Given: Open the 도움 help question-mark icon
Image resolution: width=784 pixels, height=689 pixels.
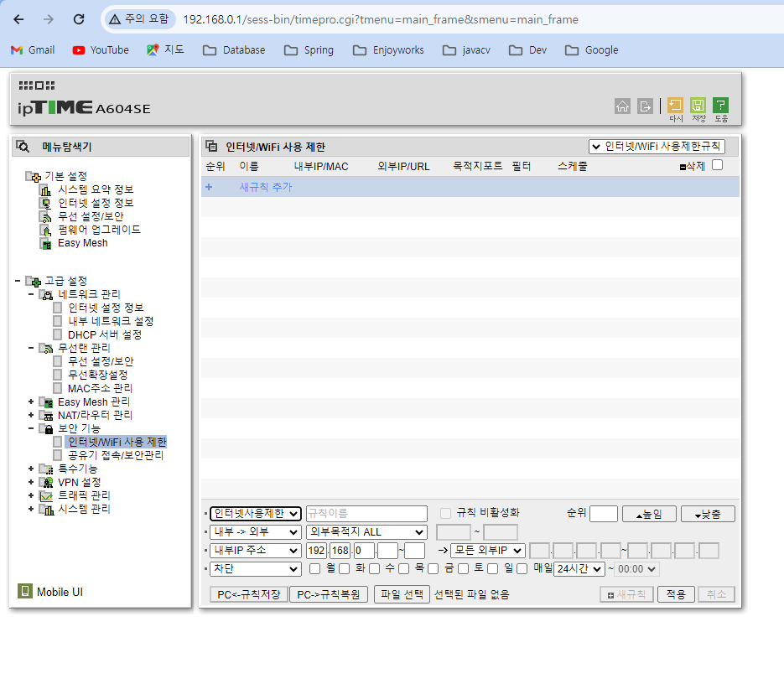Looking at the screenshot, I should [720, 105].
